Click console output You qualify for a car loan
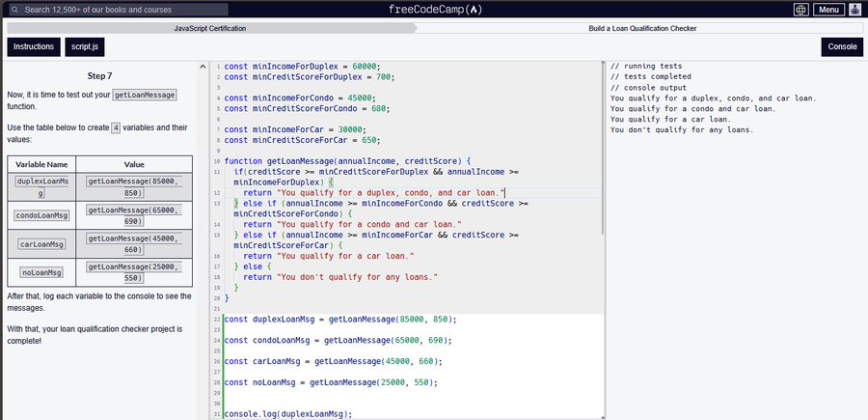The image size is (868, 420). pos(670,119)
